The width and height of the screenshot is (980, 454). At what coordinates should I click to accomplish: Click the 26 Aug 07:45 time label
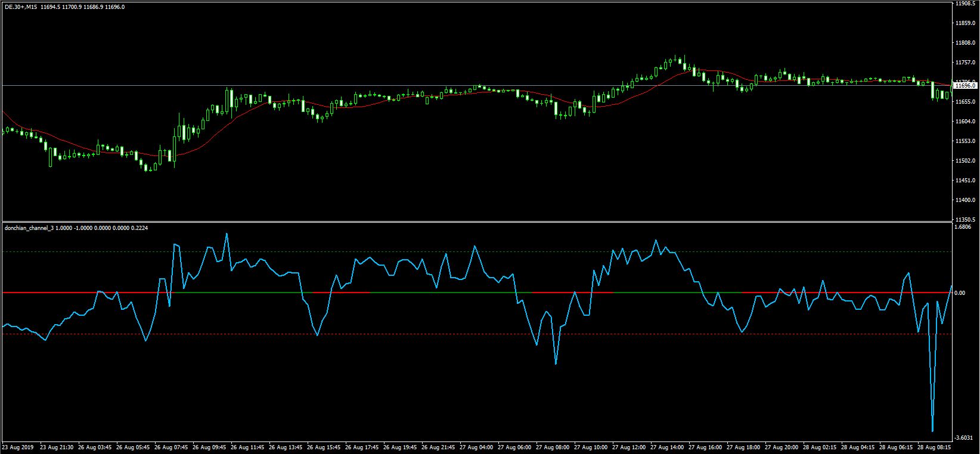pos(171,446)
